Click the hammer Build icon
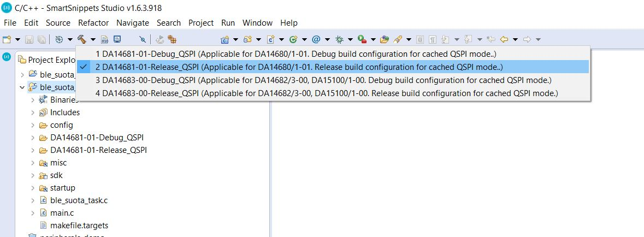The height and width of the screenshot is (237, 644). pos(82,39)
